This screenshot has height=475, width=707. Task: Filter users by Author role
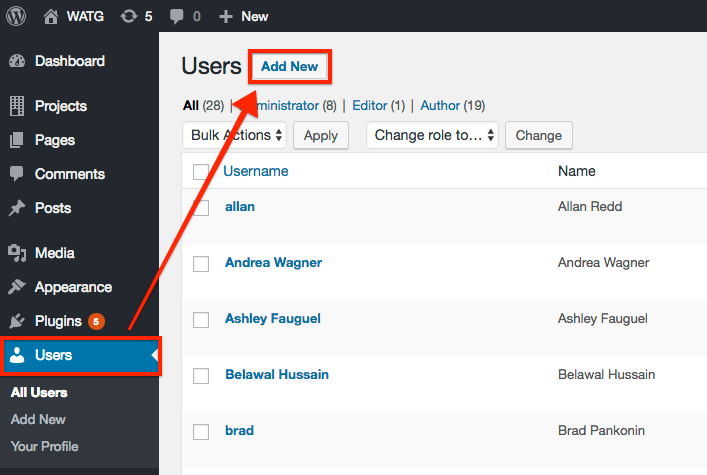tap(440, 105)
